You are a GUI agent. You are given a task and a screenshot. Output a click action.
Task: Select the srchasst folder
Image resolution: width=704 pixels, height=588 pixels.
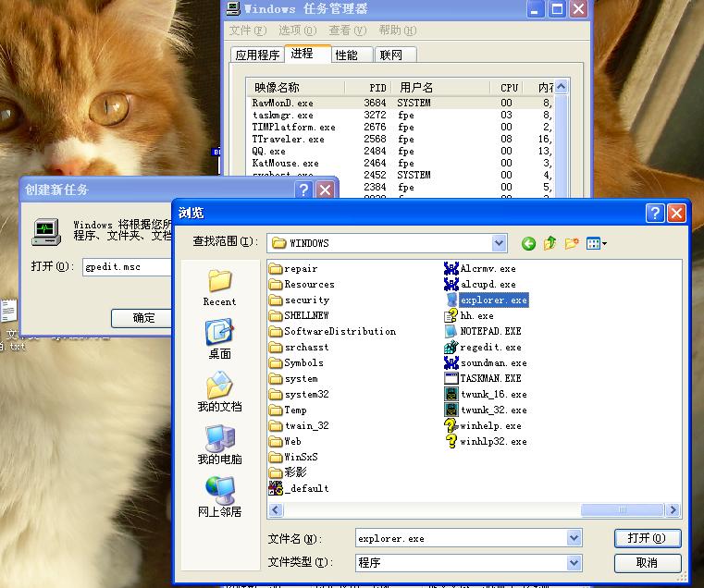click(299, 347)
